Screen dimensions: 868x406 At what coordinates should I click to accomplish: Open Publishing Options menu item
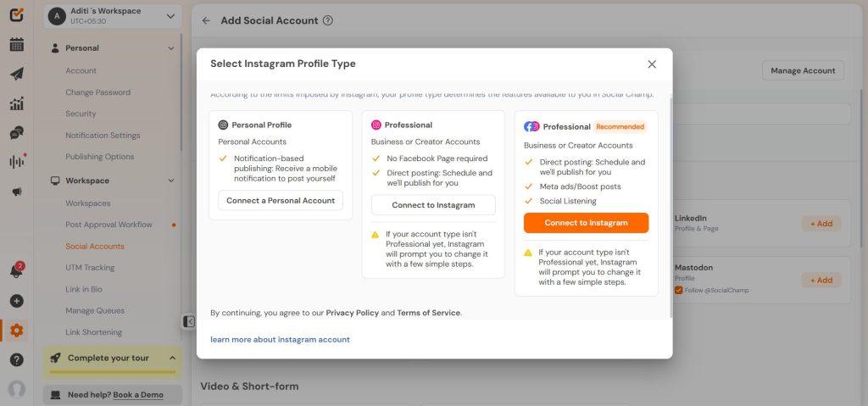[x=100, y=157]
